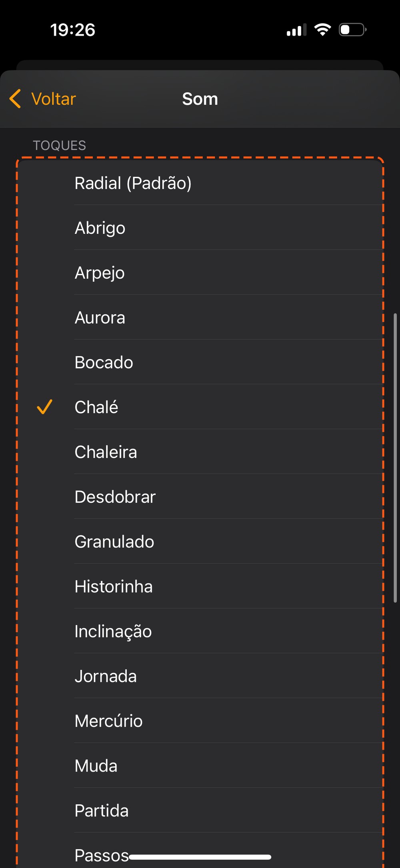Tap the orange checkmark beside Chalé

click(x=44, y=407)
